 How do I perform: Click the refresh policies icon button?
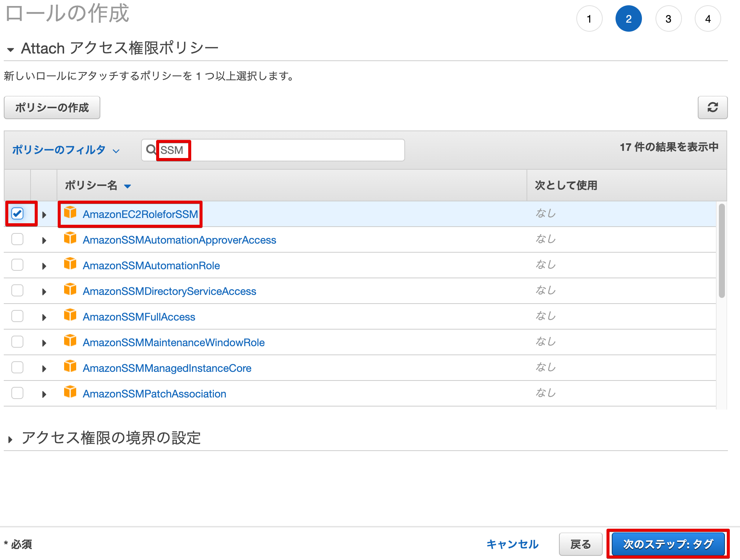(712, 107)
